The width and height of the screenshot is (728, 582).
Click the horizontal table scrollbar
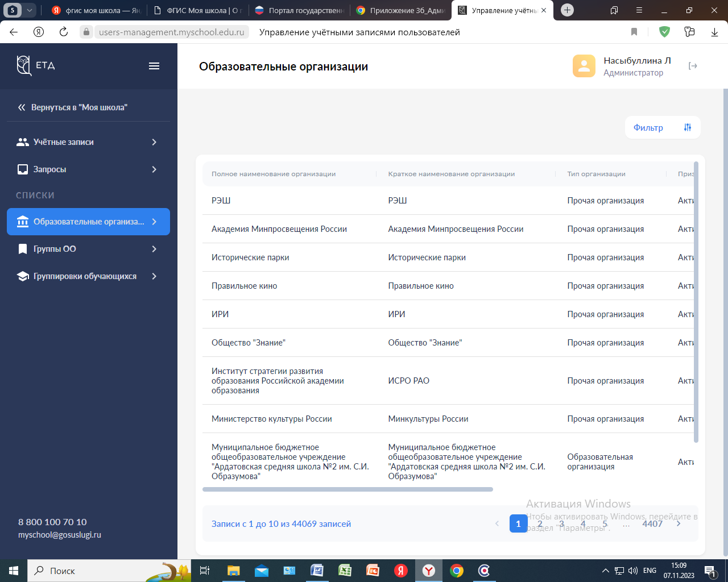pyautogui.click(x=348, y=489)
